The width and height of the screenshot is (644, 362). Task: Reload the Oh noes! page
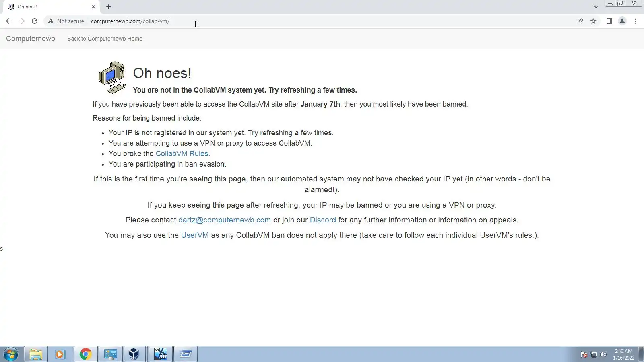35,21
